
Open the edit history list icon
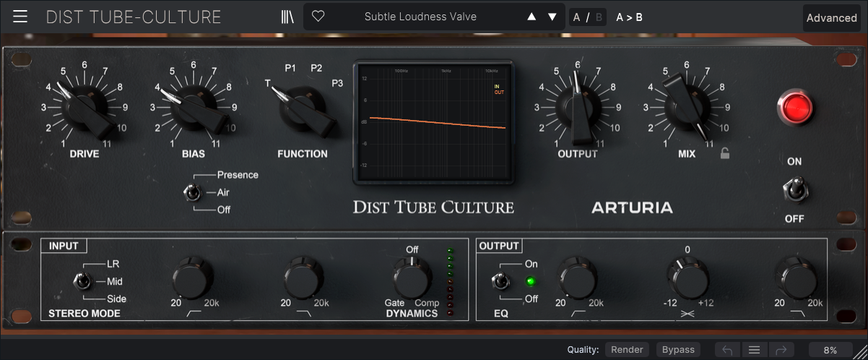pyautogui.click(x=754, y=350)
